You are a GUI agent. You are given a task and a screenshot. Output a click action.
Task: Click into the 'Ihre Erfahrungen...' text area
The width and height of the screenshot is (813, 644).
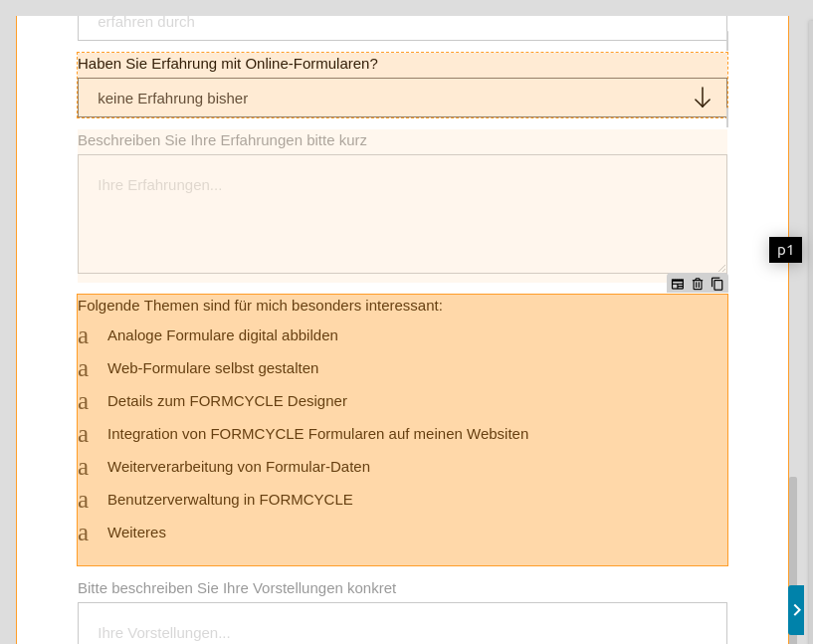pyautogui.click(x=402, y=214)
